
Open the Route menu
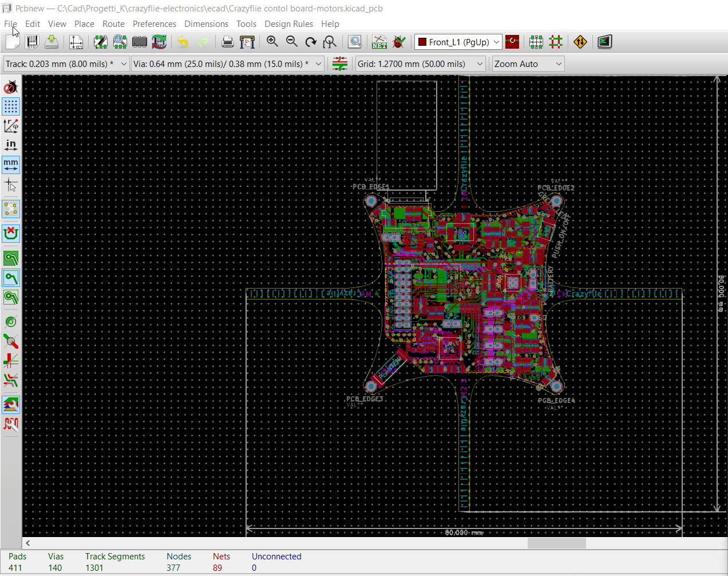pos(113,24)
